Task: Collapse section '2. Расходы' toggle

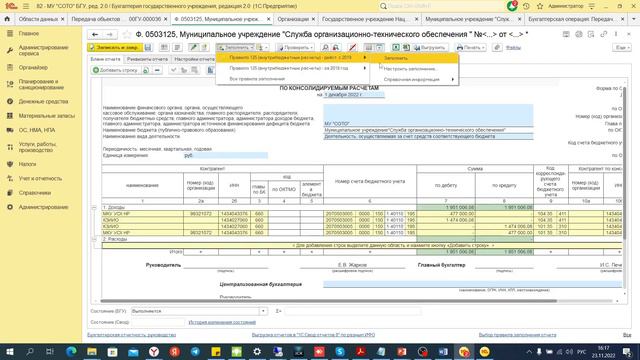Action: click(x=94, y=239)
